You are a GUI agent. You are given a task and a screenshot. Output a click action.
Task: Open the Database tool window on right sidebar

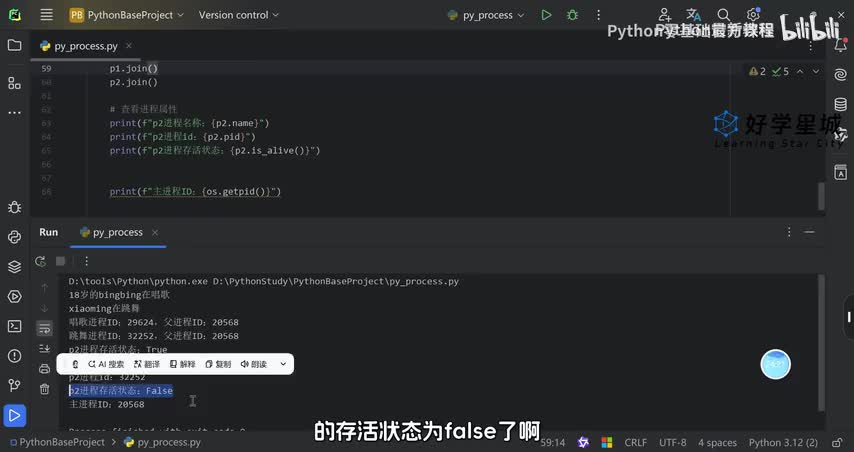tap(840, 105)
